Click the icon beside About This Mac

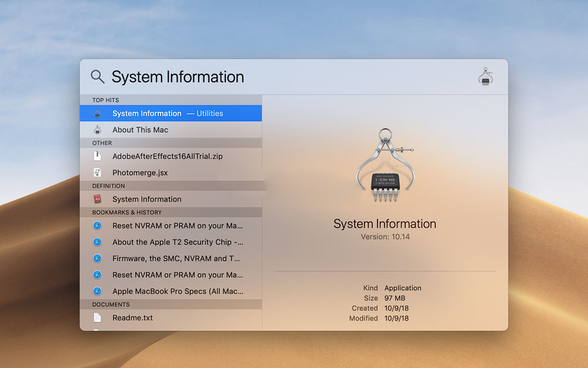coord(98,130)
